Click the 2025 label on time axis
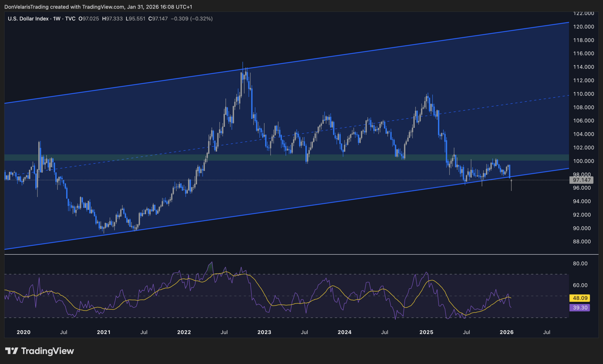Viewport: 603px width, 364px height. [426, 332]
